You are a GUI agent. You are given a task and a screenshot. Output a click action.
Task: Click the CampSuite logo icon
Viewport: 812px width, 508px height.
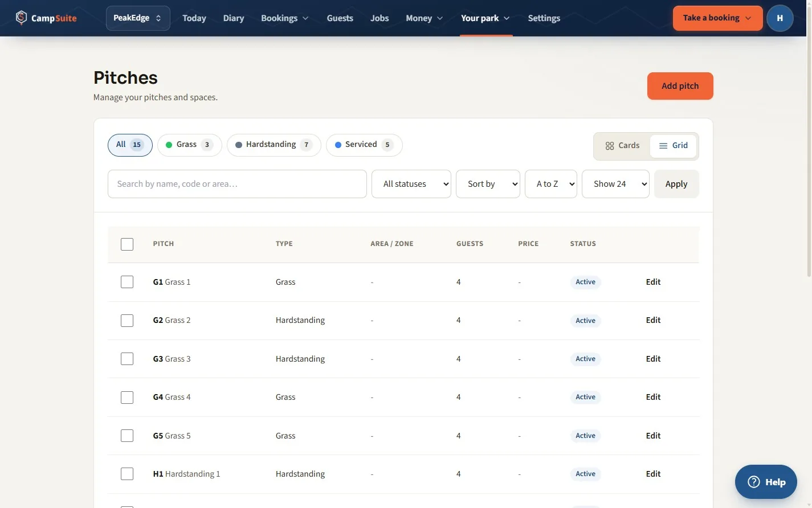(x=21, y=18)
